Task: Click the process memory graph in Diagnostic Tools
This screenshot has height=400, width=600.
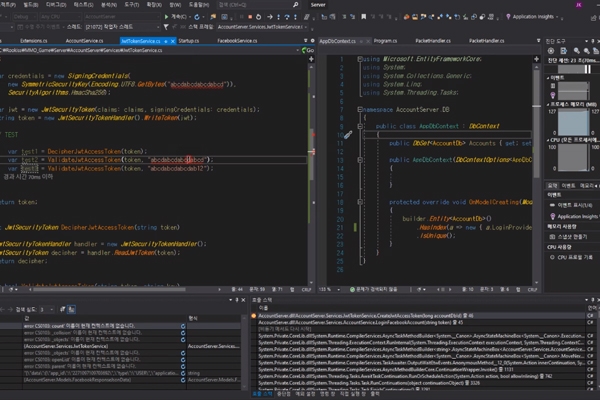Action: click(x=573, y=122)
